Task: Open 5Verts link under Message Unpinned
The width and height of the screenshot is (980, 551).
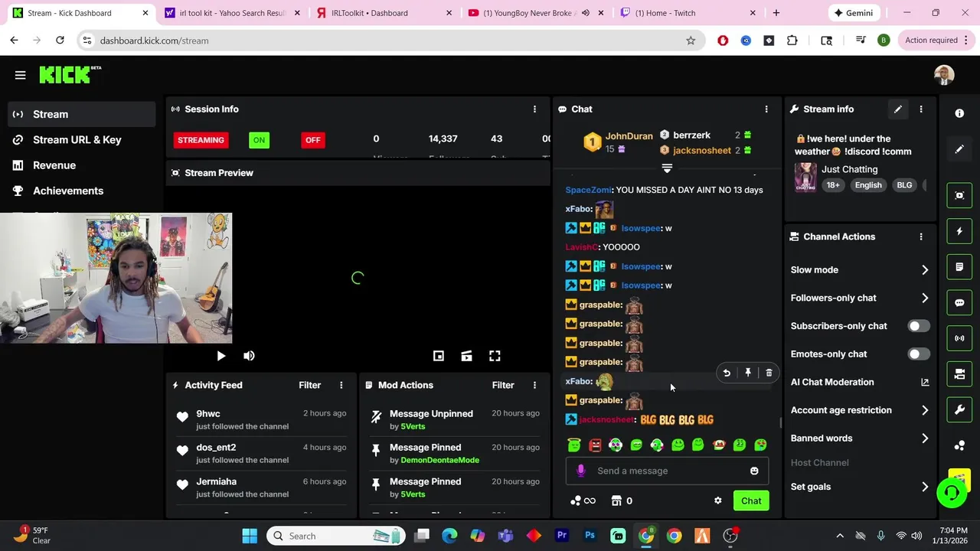Action: click(413, 426)
